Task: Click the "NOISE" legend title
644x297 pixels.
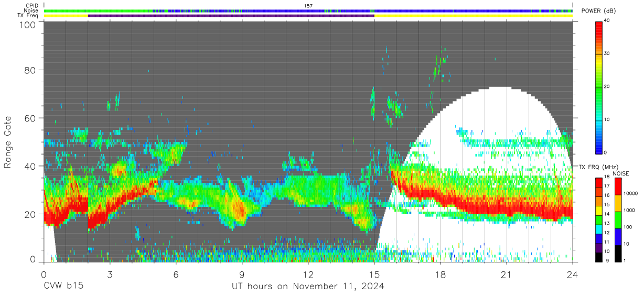Action: pos(620,173)
